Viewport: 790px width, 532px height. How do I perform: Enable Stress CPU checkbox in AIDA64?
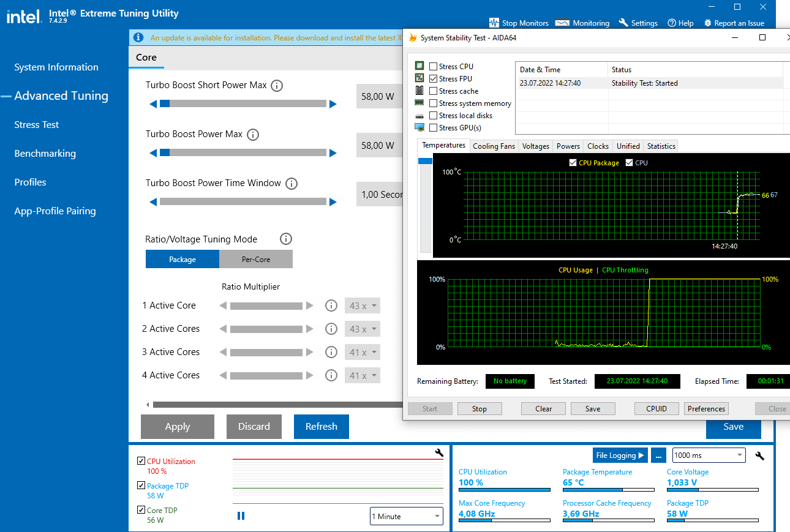point(434,67)
